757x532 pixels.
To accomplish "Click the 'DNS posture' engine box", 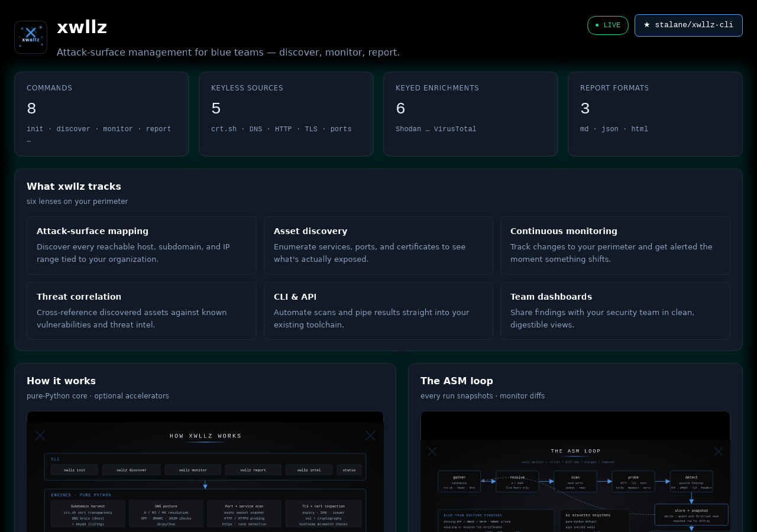I will click(166, 514).
